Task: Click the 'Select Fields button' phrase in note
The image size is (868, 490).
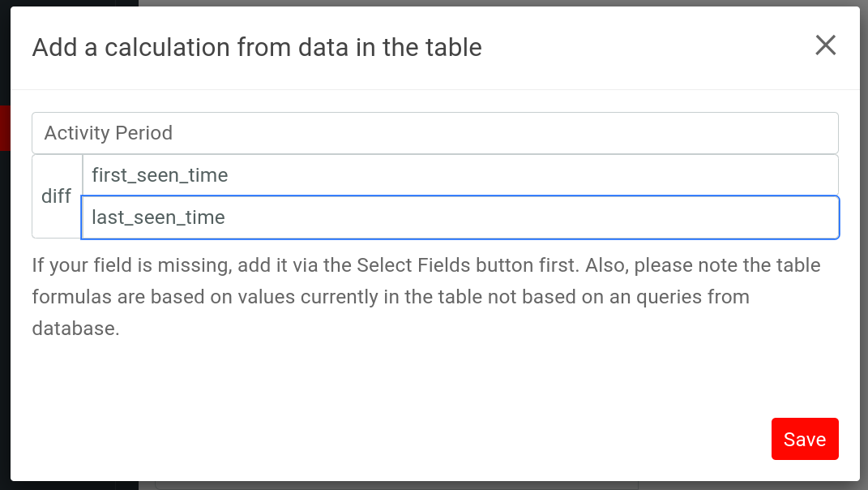Action: (x=429, y=265)
